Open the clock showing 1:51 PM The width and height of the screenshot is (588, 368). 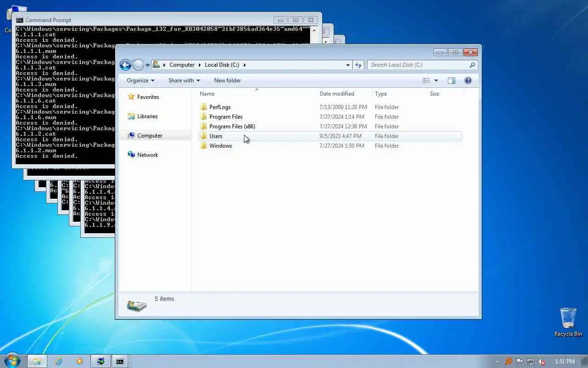click(x=565, y=362)
